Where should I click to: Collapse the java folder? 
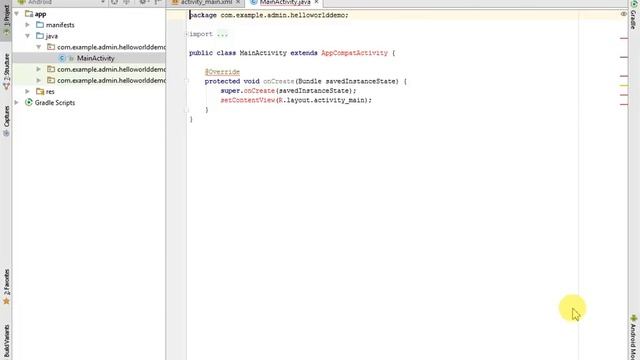[27, 36]
